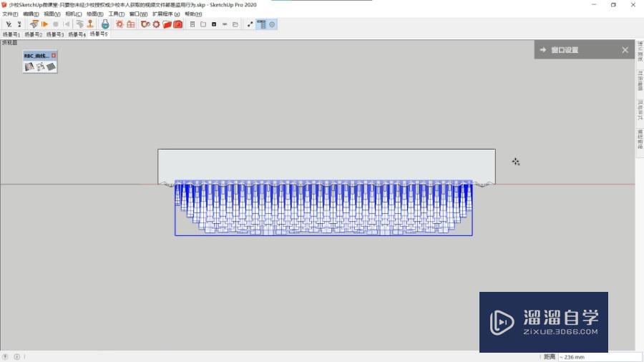Click the 顶视图 view label

10,43
